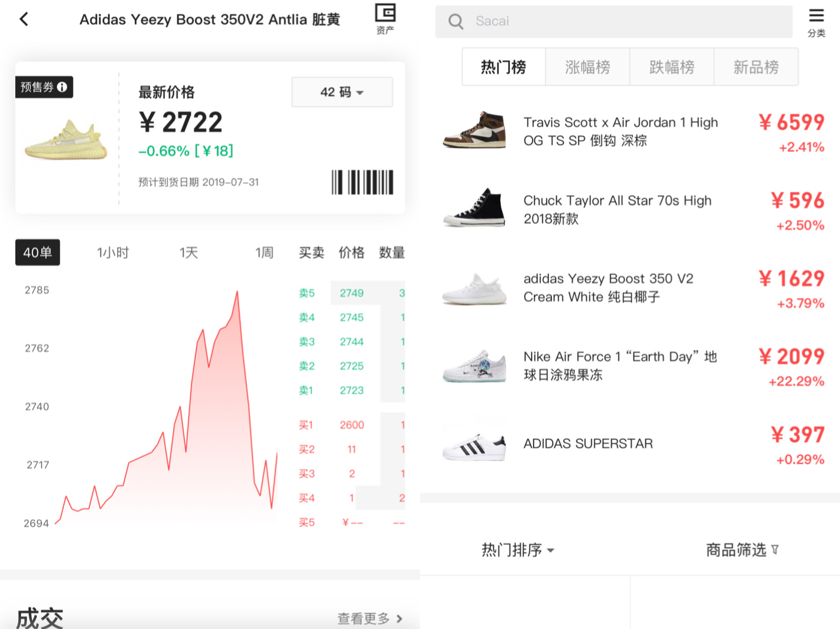This screenshot has height=629, width=840.
Task: Select the 卖3 order at 2744
Action: point(352,342)
